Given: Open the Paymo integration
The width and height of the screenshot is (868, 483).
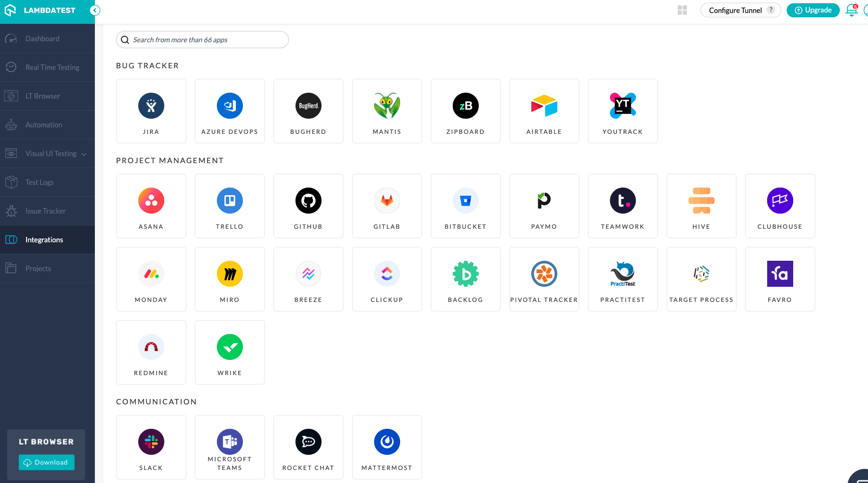Looking at the screenshot, I should [x=544, y=206].
